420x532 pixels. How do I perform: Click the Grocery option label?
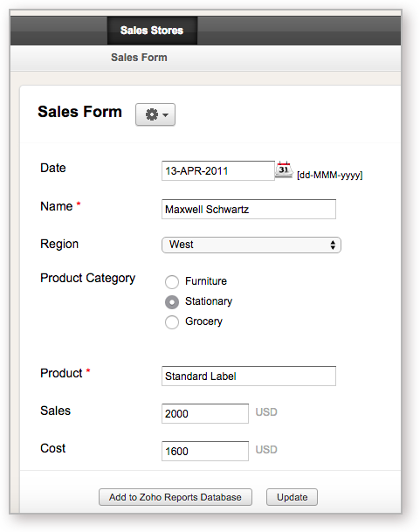coord(204,321)
